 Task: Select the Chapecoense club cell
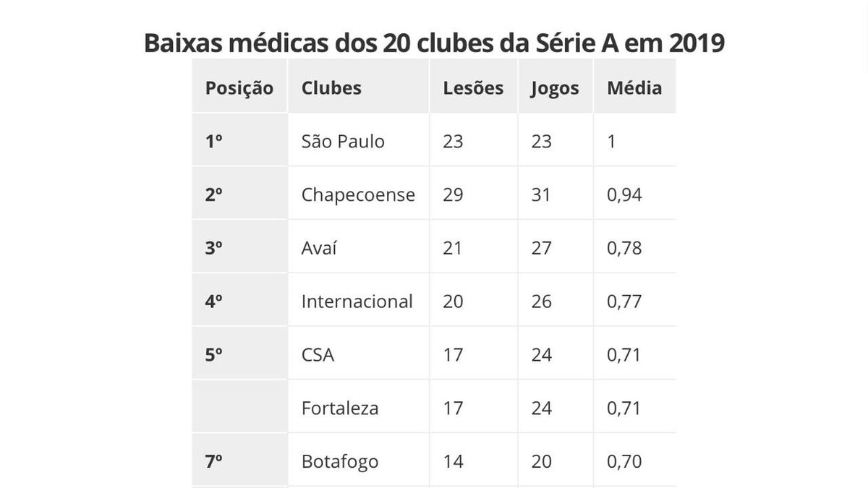tap(358, 194)
